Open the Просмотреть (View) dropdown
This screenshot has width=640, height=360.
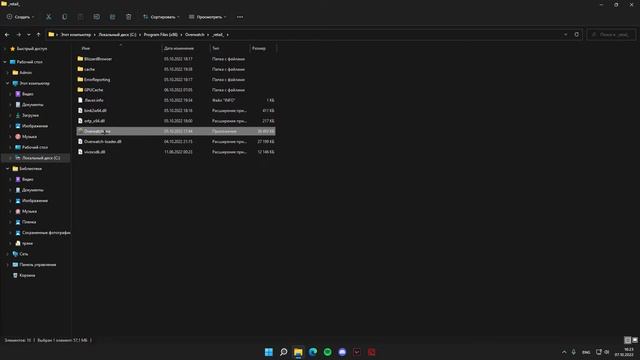pos(207,17)
